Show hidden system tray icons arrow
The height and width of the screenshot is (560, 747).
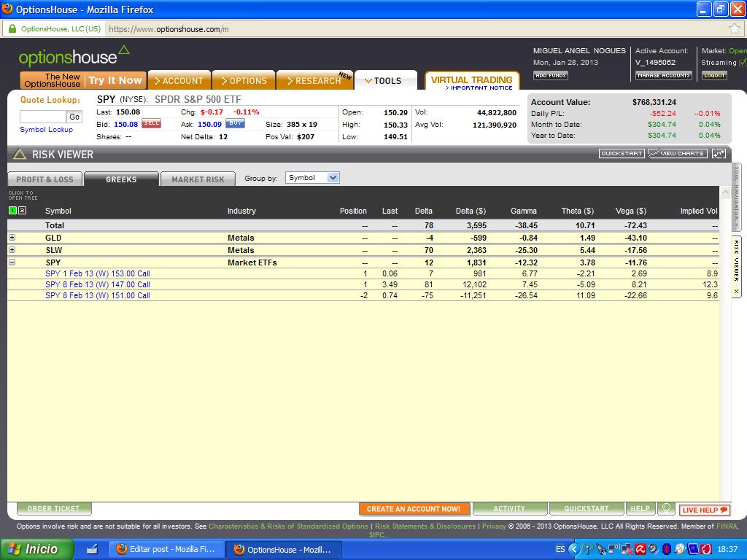(x=574, y=549)
